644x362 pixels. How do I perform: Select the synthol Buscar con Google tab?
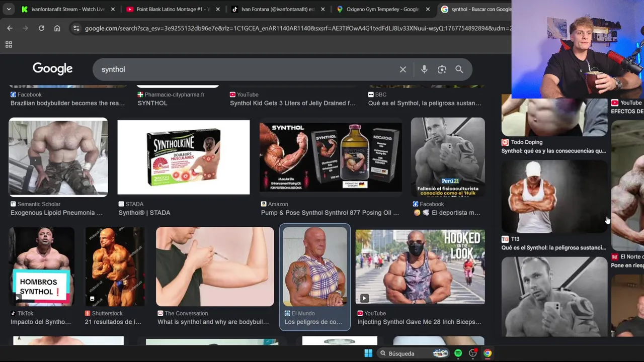click(474, 9)
